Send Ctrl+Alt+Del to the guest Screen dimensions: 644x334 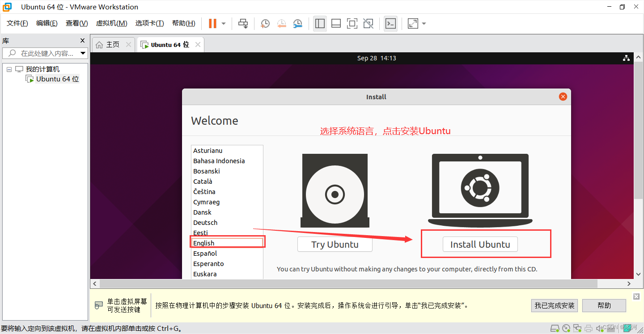[243, 23]
